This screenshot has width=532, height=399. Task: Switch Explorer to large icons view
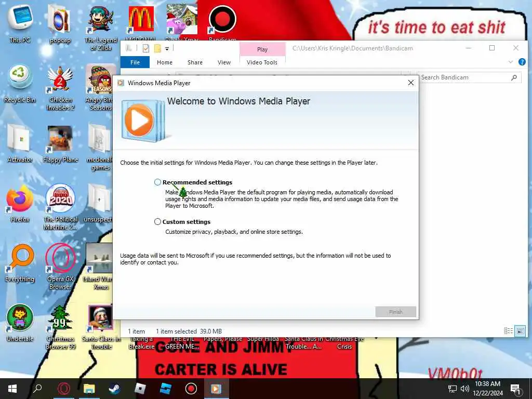click(x=520, y=331)
